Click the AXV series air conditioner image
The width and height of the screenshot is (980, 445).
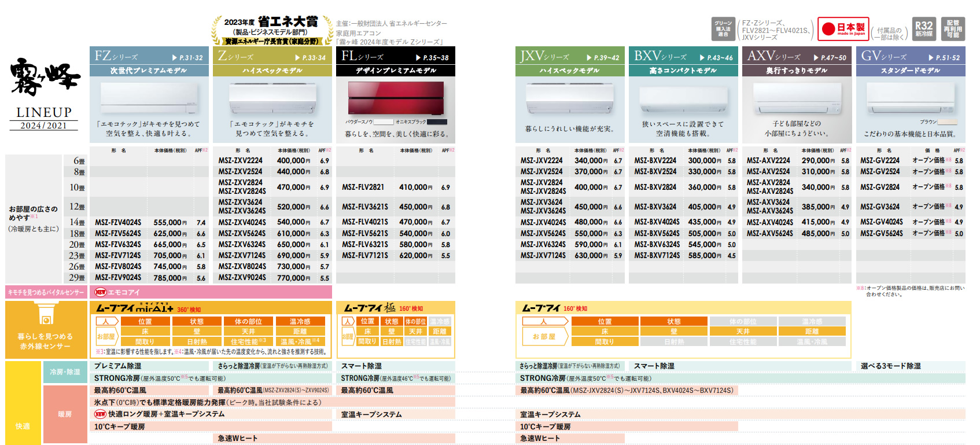[797, 99]
